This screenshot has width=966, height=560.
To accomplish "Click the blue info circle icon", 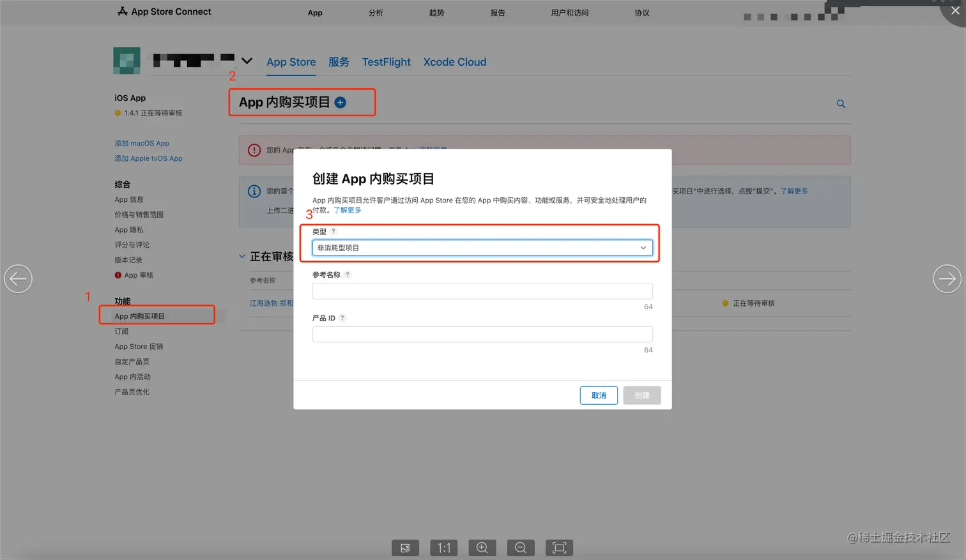I will coord(254,191).
